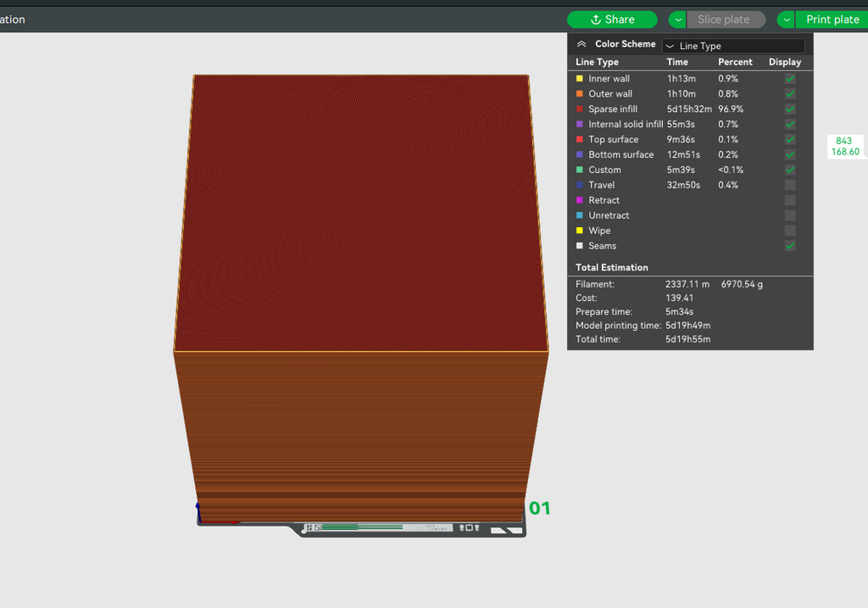Enable Travel display checkbox
Viewport: 868px width, 608px height.
click(x=790, y=185)
